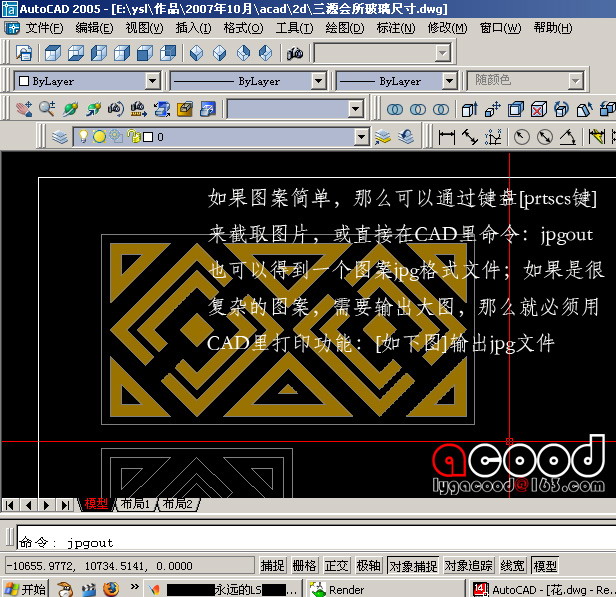
Task: Click Make Object's Layer Current icon
Action: click(x=383, y=137)
